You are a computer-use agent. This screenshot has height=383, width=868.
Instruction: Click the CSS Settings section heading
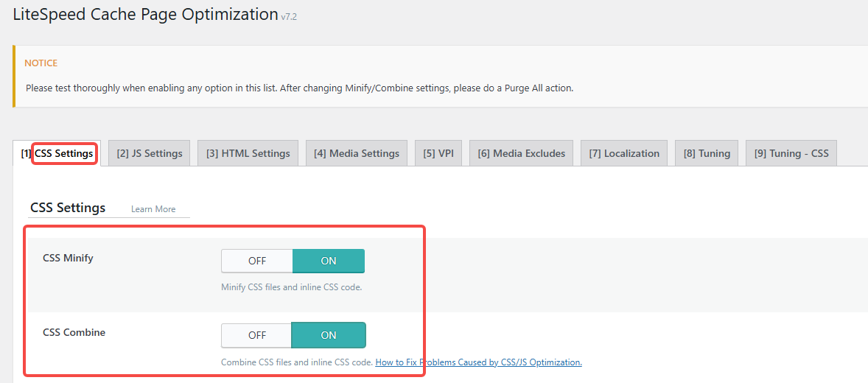68,208
